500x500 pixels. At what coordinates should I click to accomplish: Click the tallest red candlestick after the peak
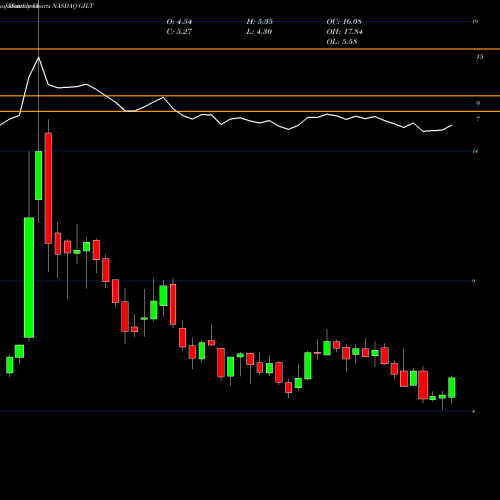point(48,188)
